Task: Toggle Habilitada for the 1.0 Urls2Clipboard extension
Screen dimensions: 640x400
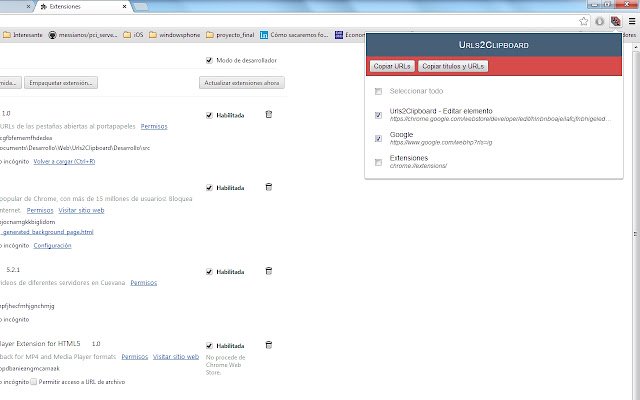Action: coord(209,115)
